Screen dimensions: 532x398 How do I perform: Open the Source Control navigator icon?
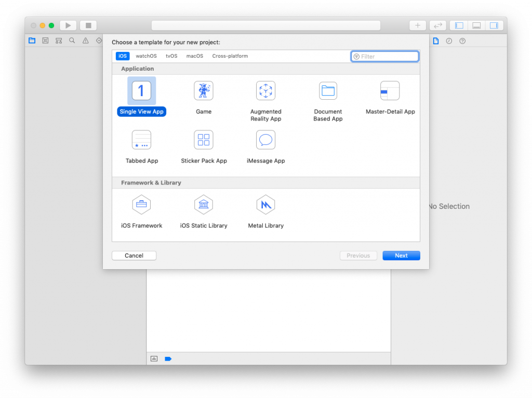(x=45, y=41)
